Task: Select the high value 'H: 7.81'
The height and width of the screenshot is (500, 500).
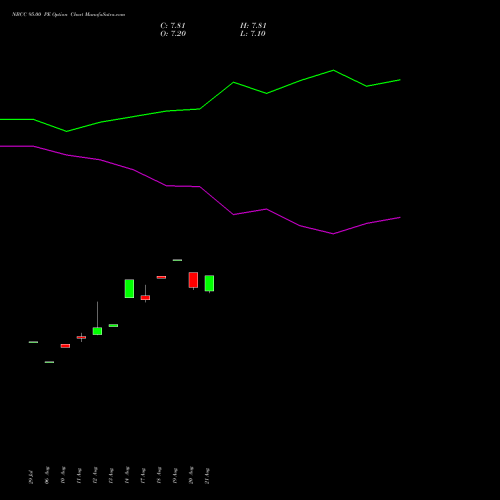Action: pos(253,26)
